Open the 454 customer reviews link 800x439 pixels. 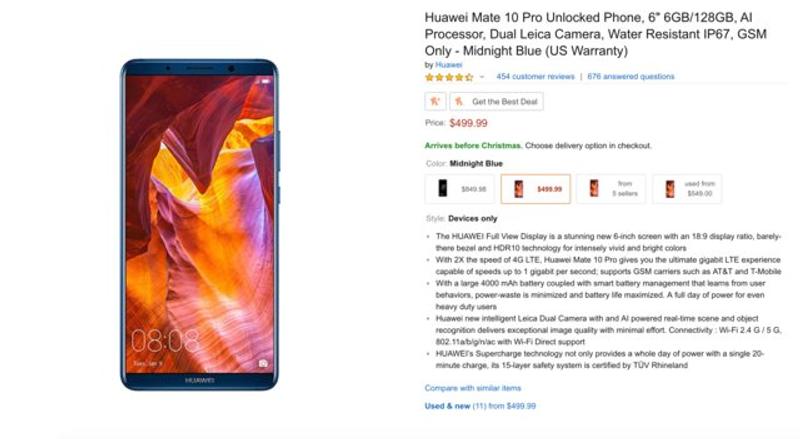pyautogui.click(x=535, y=77)
